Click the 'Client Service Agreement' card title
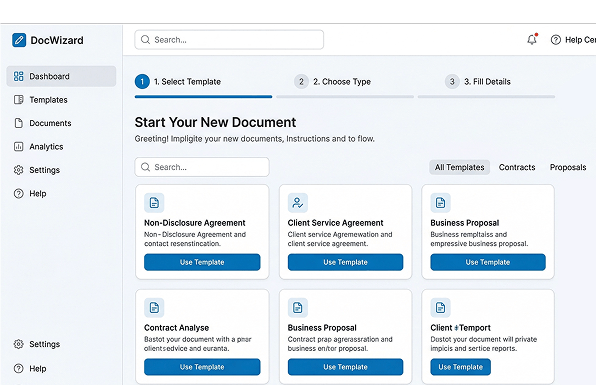Viewport: 596px width, 385px height. click(335, 223)
